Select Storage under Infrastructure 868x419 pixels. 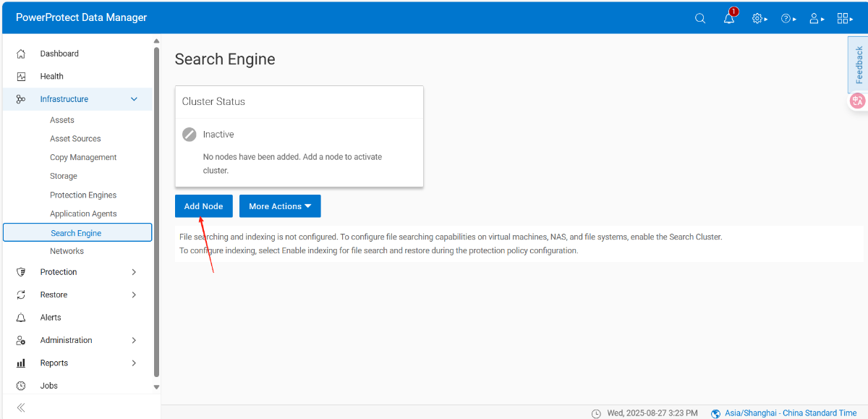tap(64, 177)
